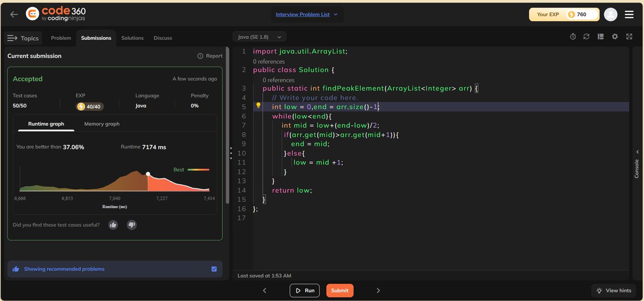The image size is (644, 301).
Task: Open the Solutions tab
Action: point(133,38)
